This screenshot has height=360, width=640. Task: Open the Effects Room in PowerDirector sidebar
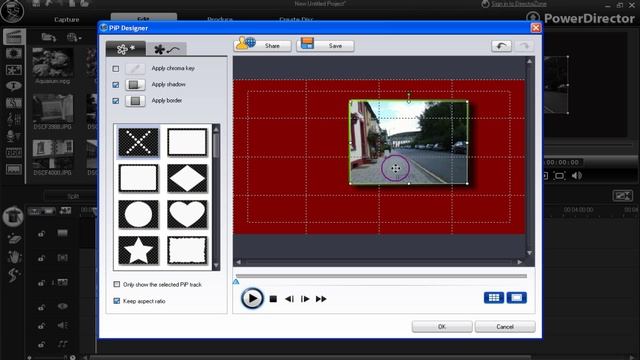(x=13, y=53)
